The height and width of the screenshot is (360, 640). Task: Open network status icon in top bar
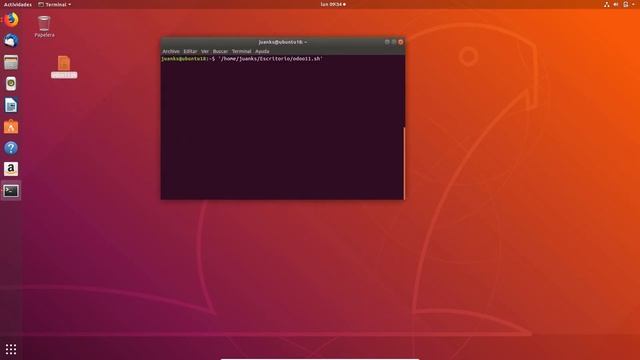pyautogui.click(x=607, y=4)
